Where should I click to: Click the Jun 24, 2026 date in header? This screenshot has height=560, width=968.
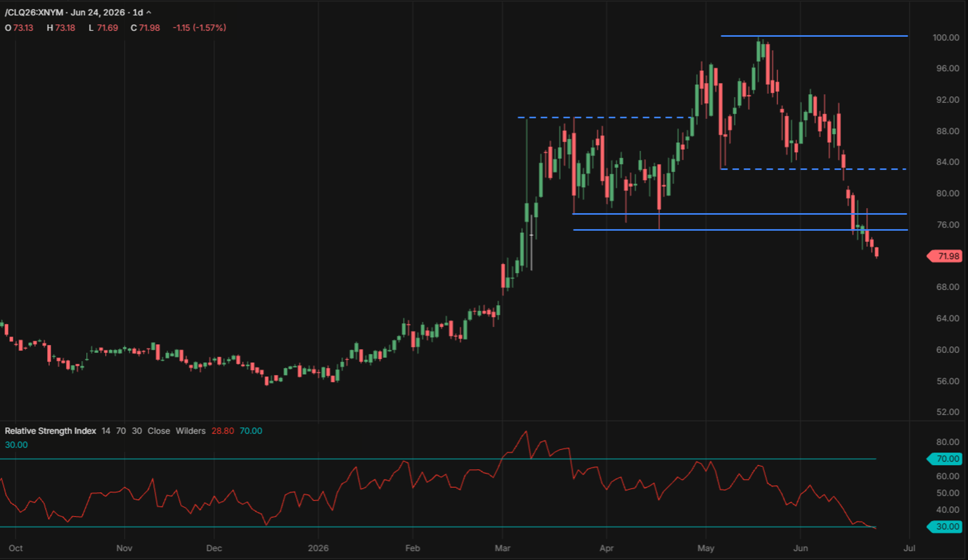[x=98, y=12]
